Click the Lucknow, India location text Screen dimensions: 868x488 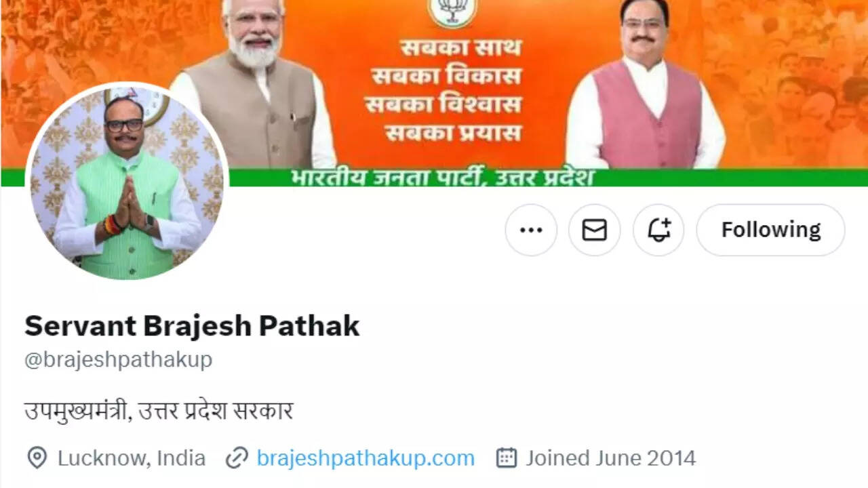[132, 458]
